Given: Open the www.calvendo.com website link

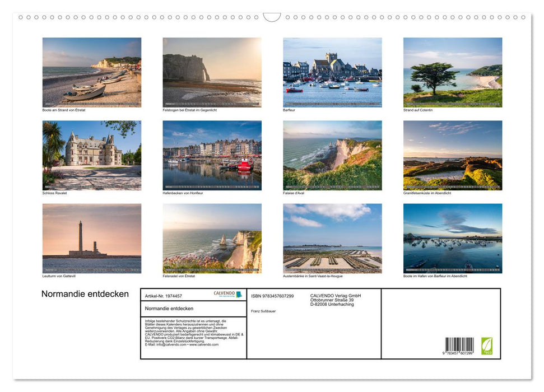Looking at the screenshot, I should pyautogui.click(x=203, y=346).
